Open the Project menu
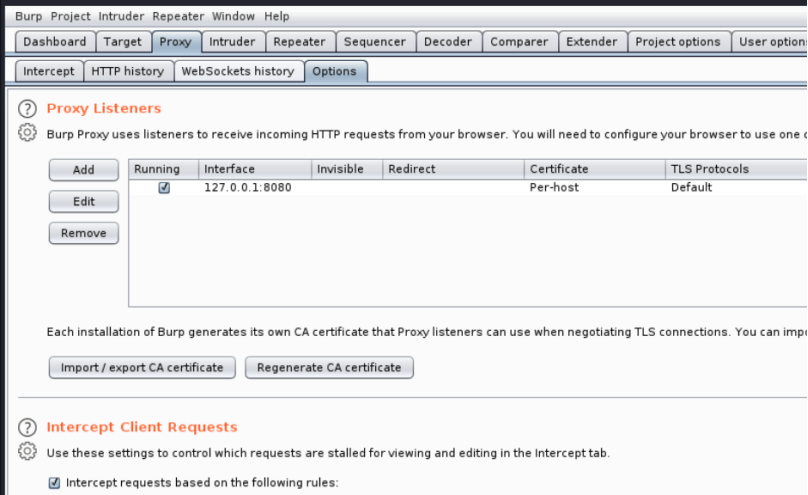The height and width of the screenshot is (495, 808). click(70, 16)
